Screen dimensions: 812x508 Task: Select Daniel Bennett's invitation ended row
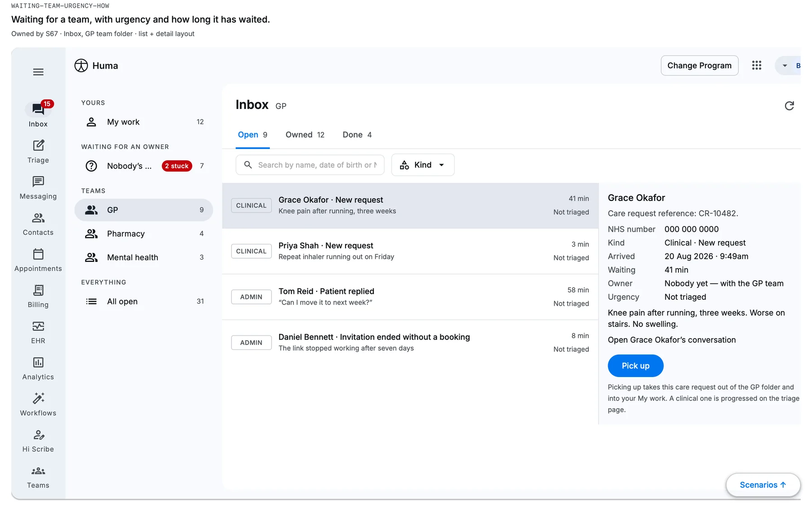point(411,342)
